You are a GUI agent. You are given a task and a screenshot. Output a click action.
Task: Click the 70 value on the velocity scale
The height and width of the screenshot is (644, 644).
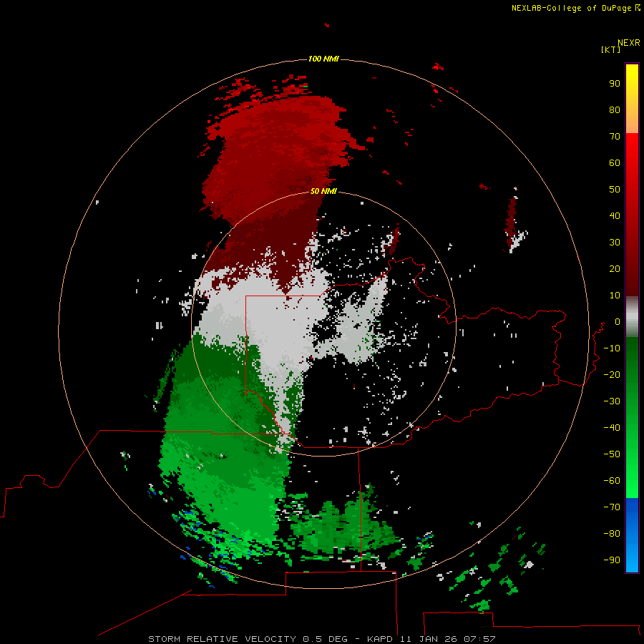click(615, 137)
